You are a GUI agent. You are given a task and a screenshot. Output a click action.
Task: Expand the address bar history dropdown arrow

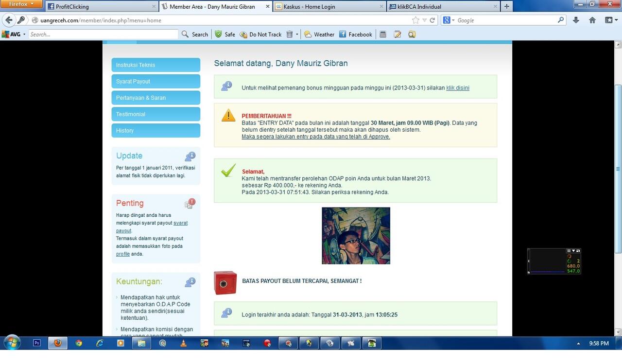pyautogui.click(x=425, y=20)
